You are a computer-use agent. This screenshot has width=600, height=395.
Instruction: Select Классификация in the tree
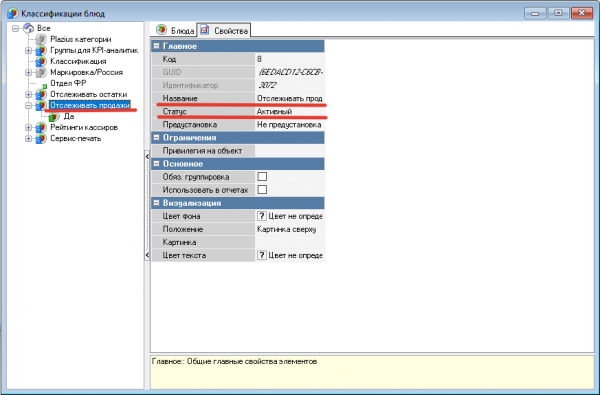pyautogui.click(x=78, y=61)
